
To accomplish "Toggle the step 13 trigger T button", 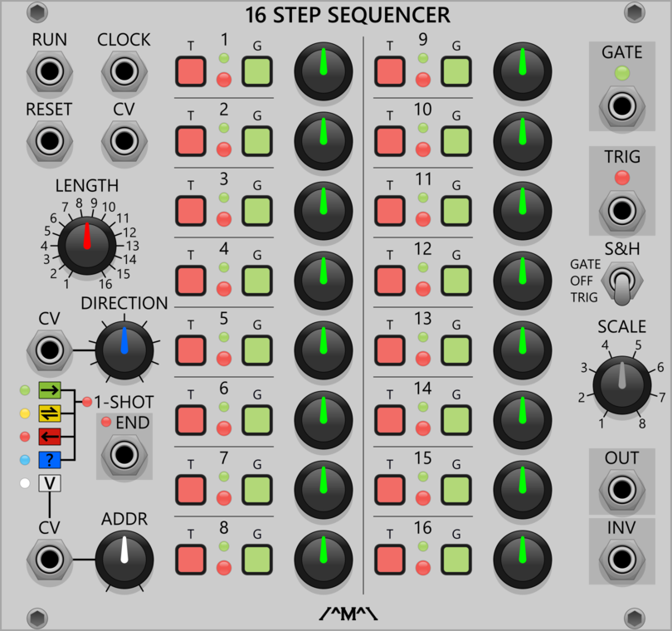I will coord(390,350).
